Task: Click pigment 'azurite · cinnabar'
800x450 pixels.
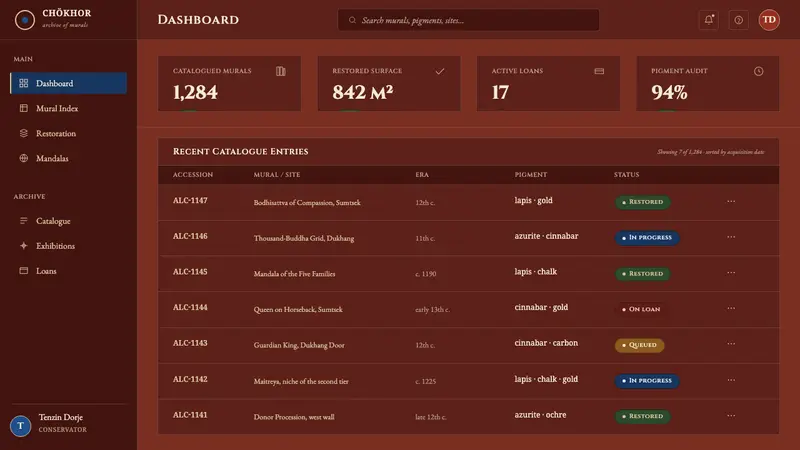Action: (546, 236)
